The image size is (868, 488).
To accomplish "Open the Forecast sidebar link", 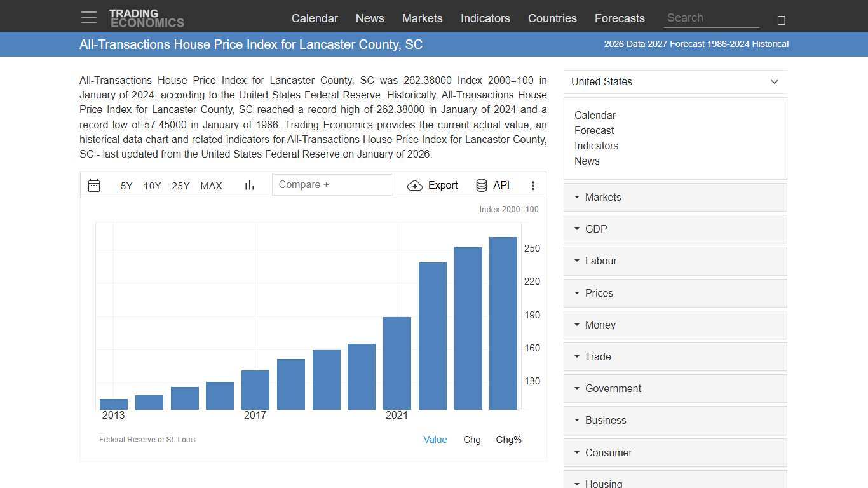I will pyautogui.click(x=594, y=130).
